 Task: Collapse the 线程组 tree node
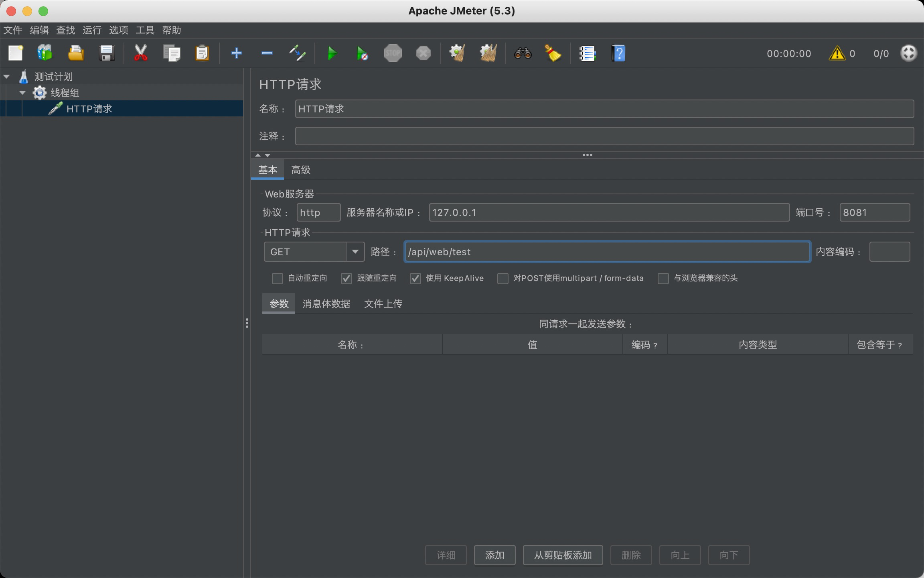pyautogui.click(x=23, y=92)
